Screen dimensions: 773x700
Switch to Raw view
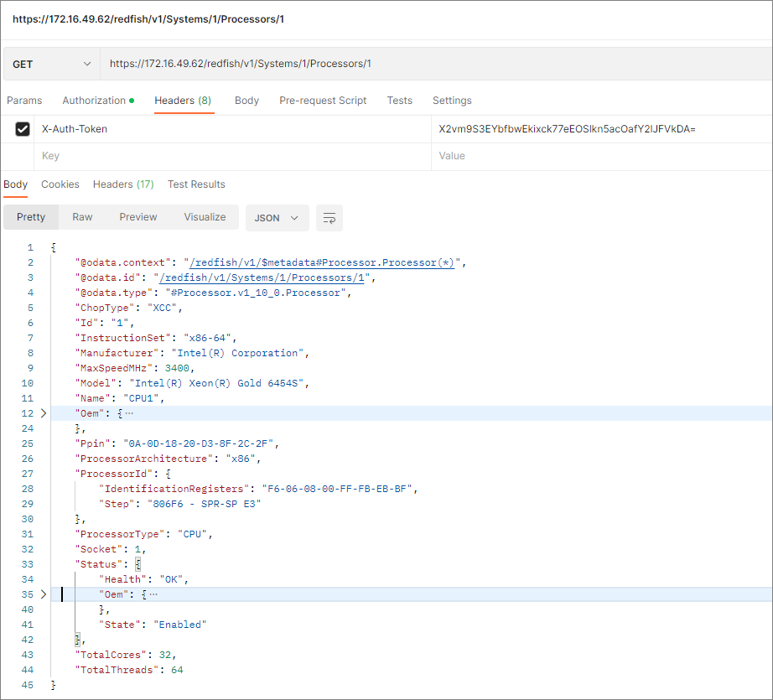(x=82, y=217)
